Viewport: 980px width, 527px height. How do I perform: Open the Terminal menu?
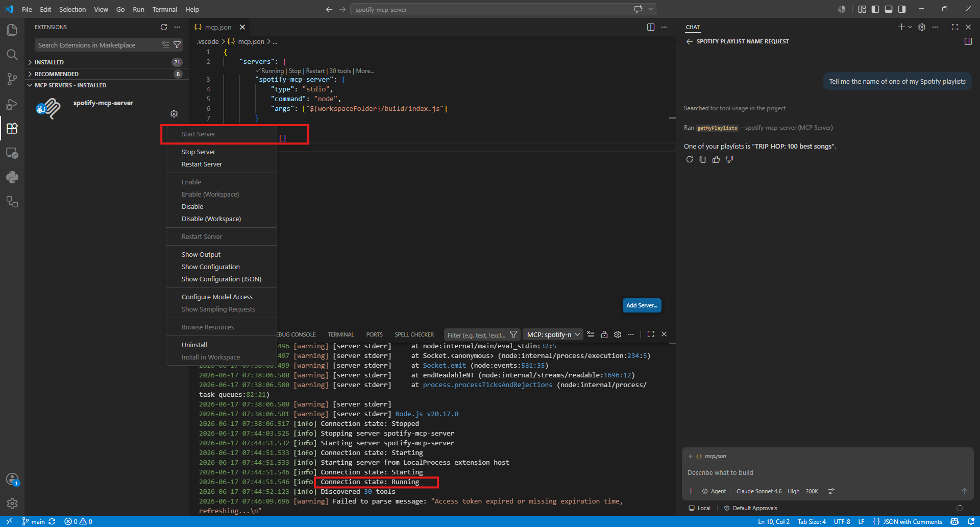click(x=164, y=9)
